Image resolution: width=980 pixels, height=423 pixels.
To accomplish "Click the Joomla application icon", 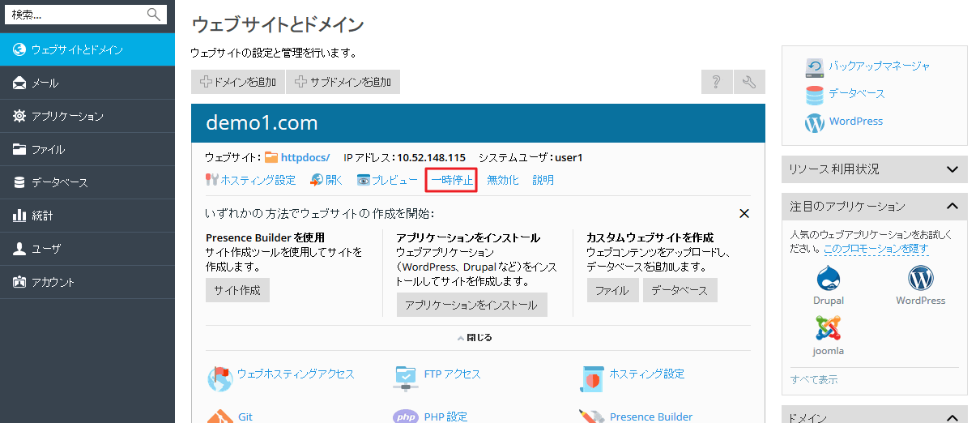I will click(x=828, y=329).
